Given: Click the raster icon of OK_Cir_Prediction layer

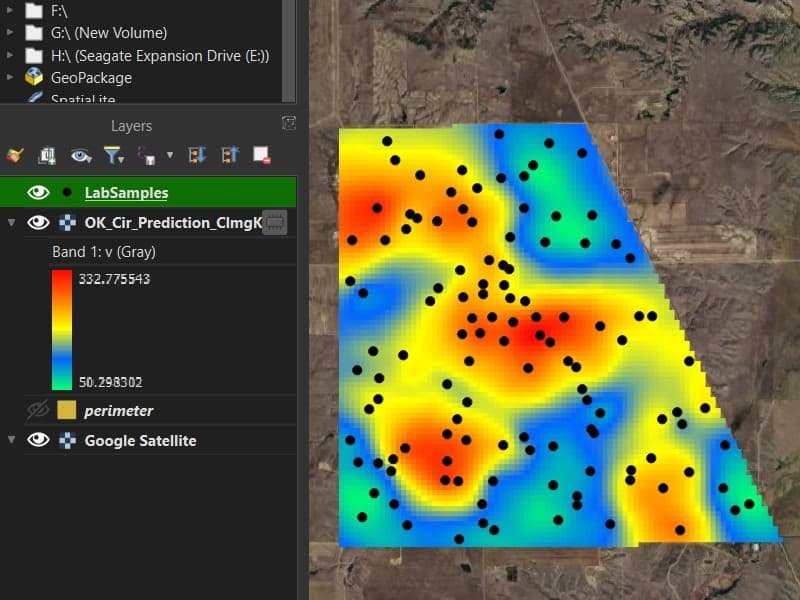Looking at the screenshot, I should click(67, 222).
